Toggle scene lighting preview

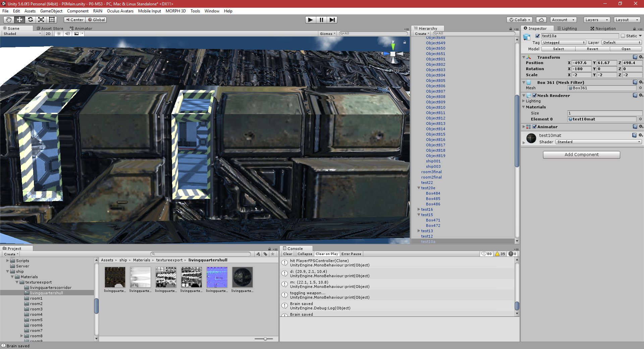click(59, 34)
